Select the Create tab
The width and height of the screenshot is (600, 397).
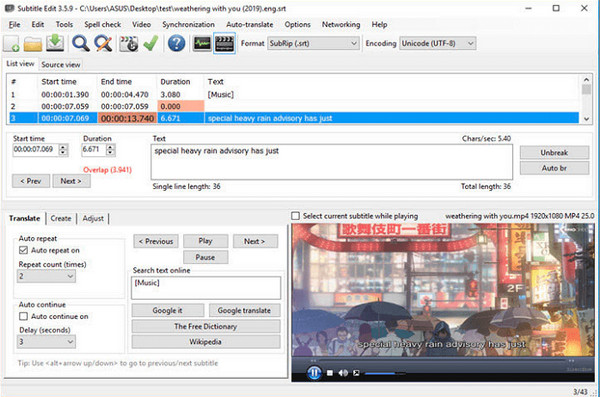(61, 218)
